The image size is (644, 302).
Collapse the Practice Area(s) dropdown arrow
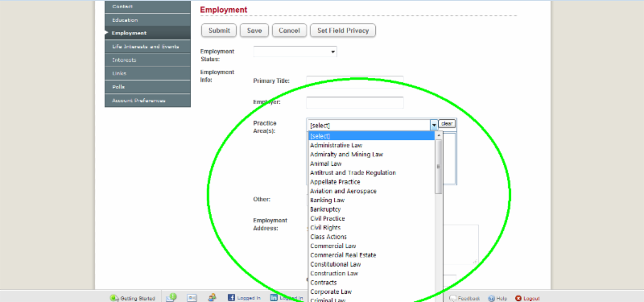coord(434,125)
